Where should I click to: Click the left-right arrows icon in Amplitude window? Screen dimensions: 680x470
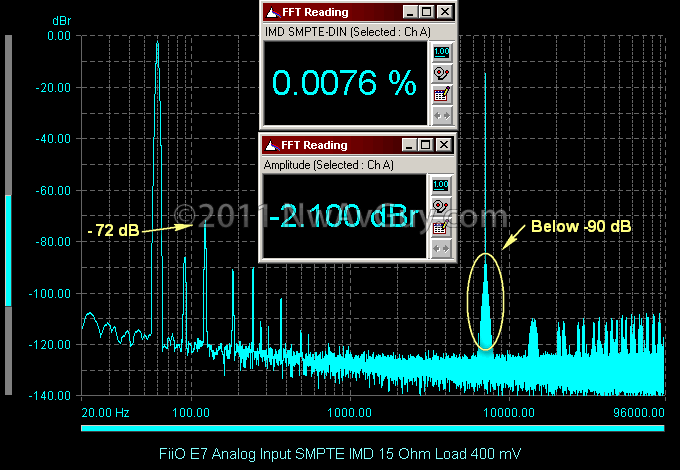point(441,248)
